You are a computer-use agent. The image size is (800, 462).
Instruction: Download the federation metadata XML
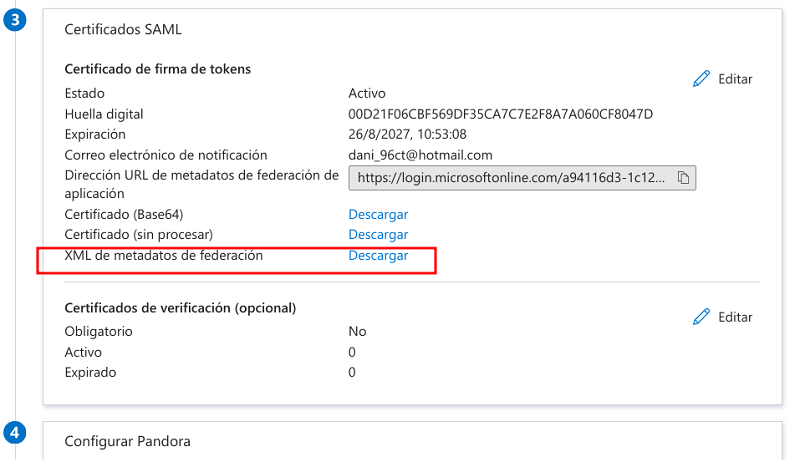(378, 255)
